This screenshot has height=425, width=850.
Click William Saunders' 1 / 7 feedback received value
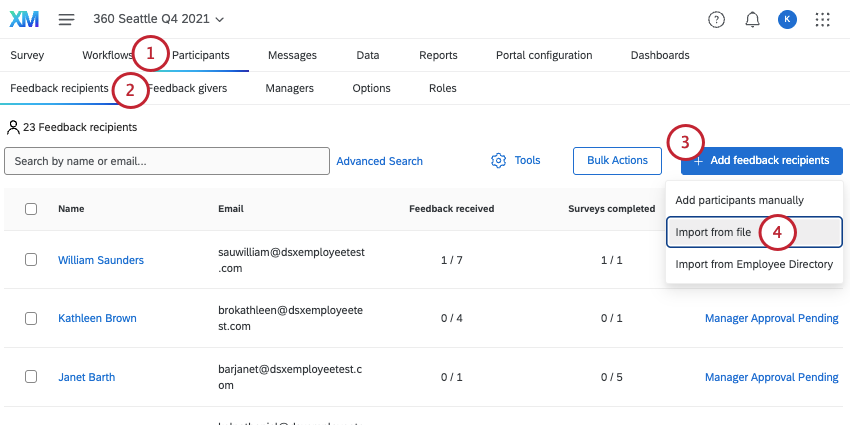[x=452, y=260]
